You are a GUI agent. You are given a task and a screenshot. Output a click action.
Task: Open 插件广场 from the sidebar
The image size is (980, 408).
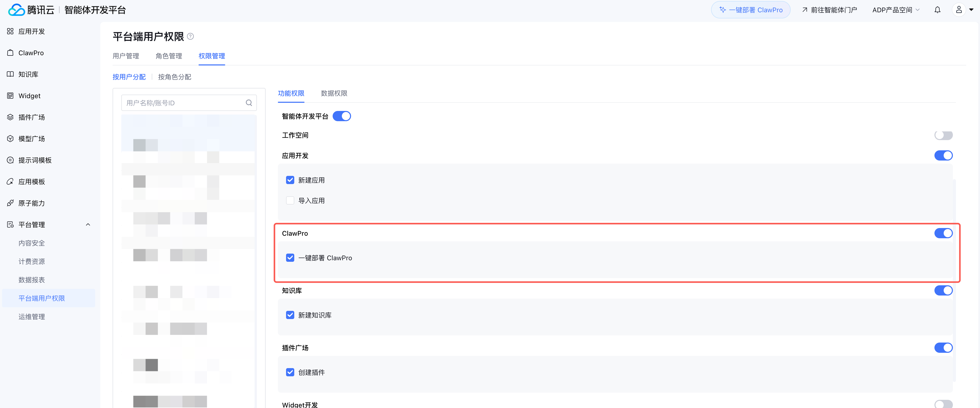click(x=31, y=117)
